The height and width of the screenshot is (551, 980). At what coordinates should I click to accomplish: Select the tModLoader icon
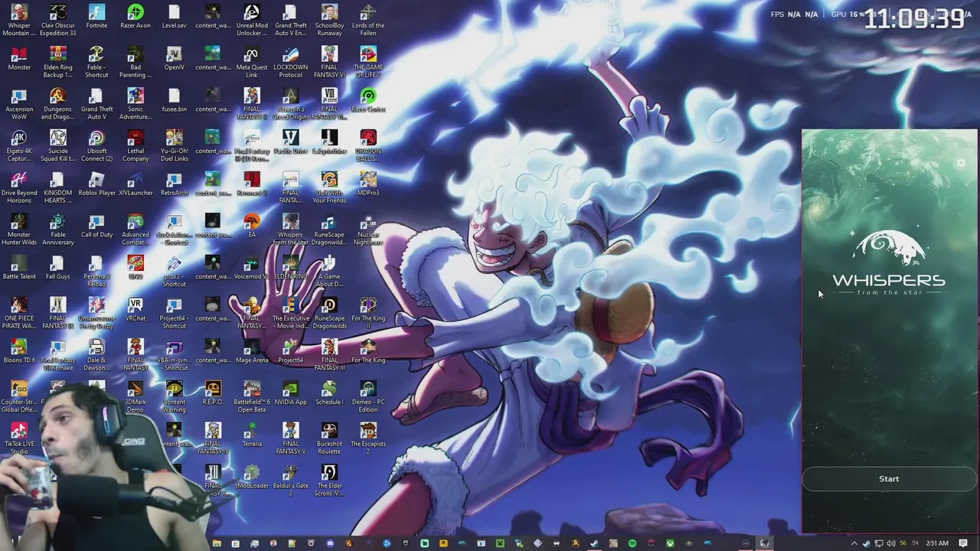[x=252, y=478]
